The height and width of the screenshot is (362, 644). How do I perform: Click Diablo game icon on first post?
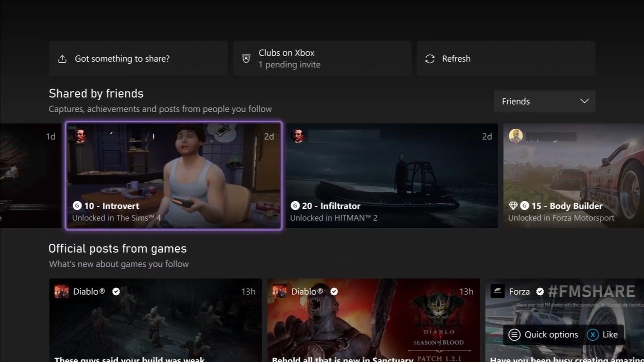click(x=61, y=291)
